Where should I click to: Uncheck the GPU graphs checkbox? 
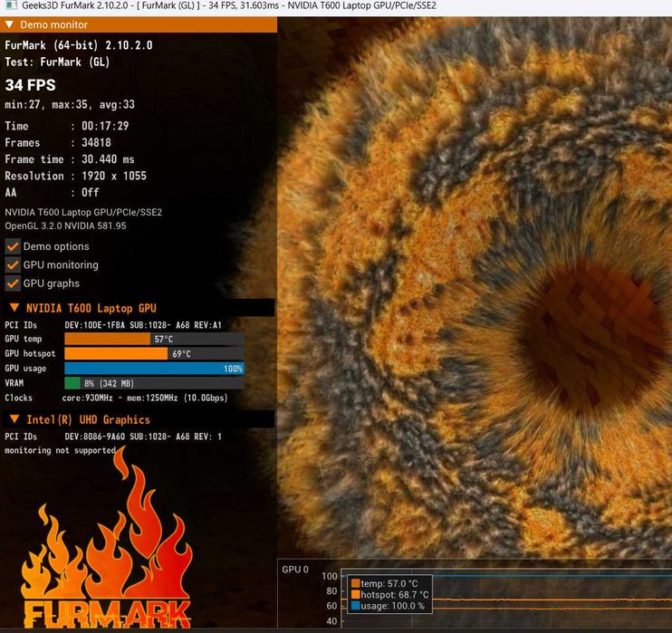tap(13, 283)
